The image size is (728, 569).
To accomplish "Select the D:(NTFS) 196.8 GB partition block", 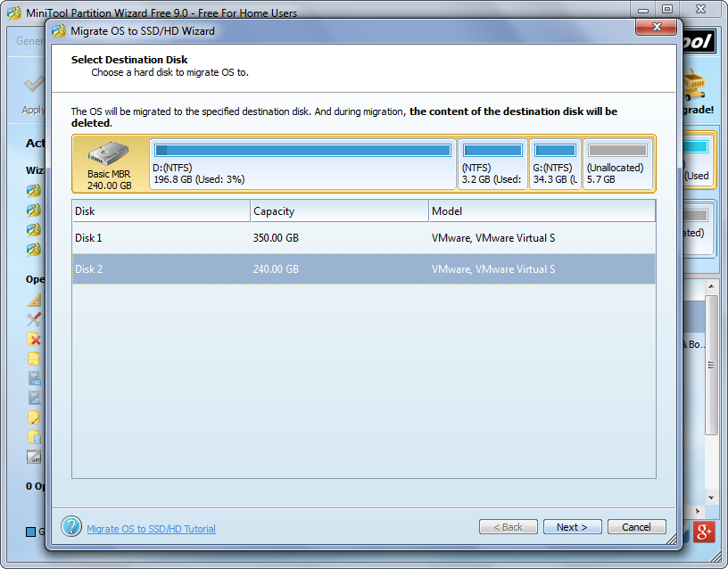I will click(x=302, y=164).
